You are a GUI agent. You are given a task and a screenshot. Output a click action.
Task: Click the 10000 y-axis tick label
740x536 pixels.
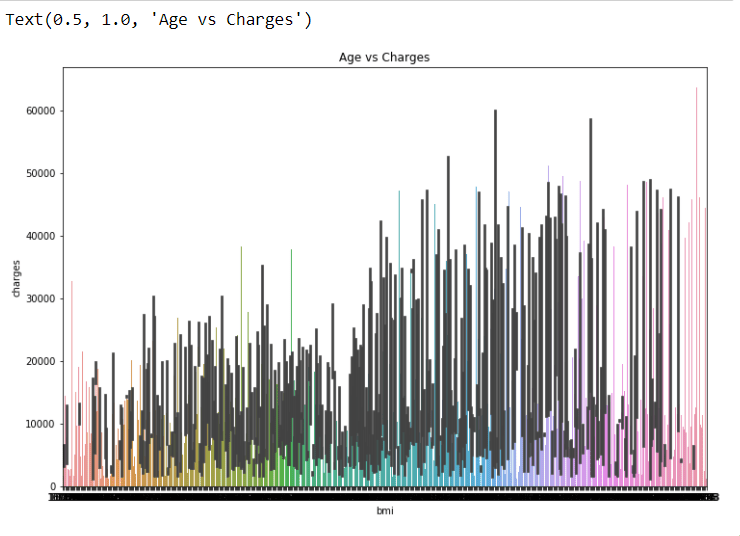[x=39, y=424]
